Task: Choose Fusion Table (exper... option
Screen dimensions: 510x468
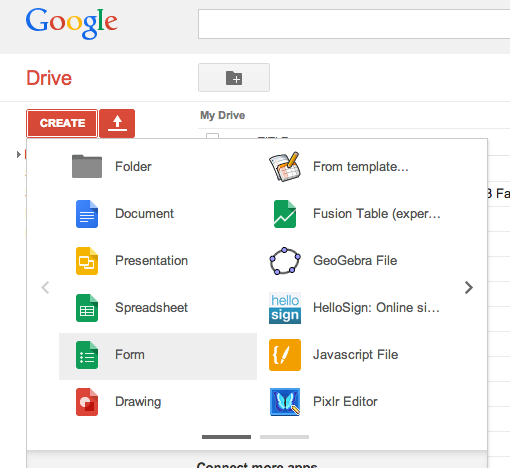Action: 356,214
